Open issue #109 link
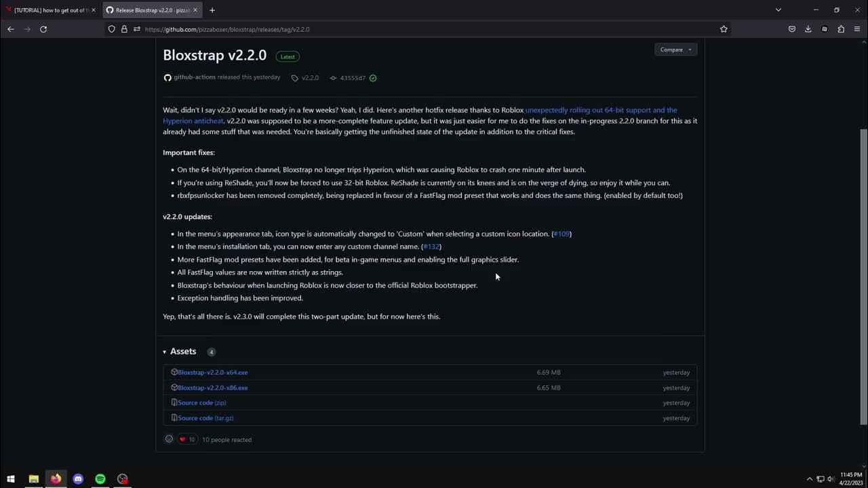The image size is (868, 488). [561, 234]
